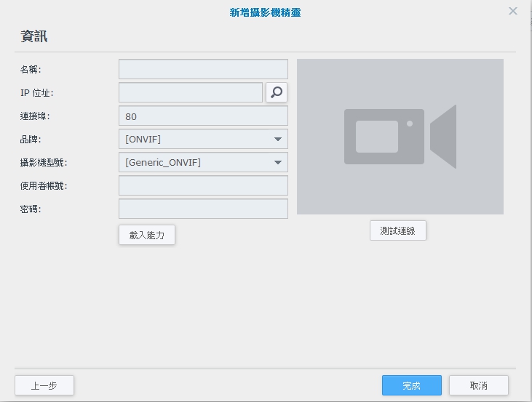Screen dimensions: 532x402
Task: Click the 連接埠 port field showing 80
Action: [x=203, y=116]
